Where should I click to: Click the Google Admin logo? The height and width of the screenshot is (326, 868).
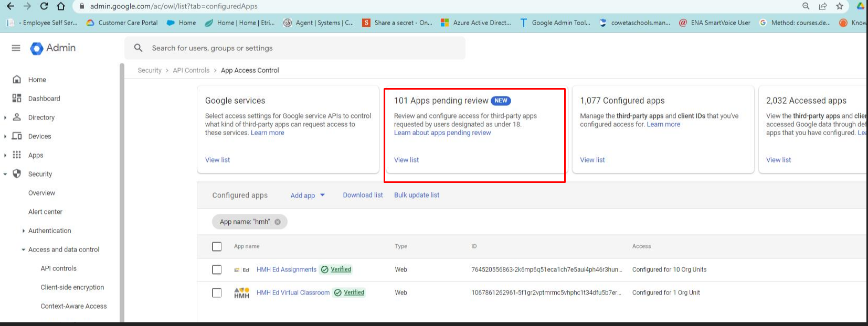tap(53, 48)
